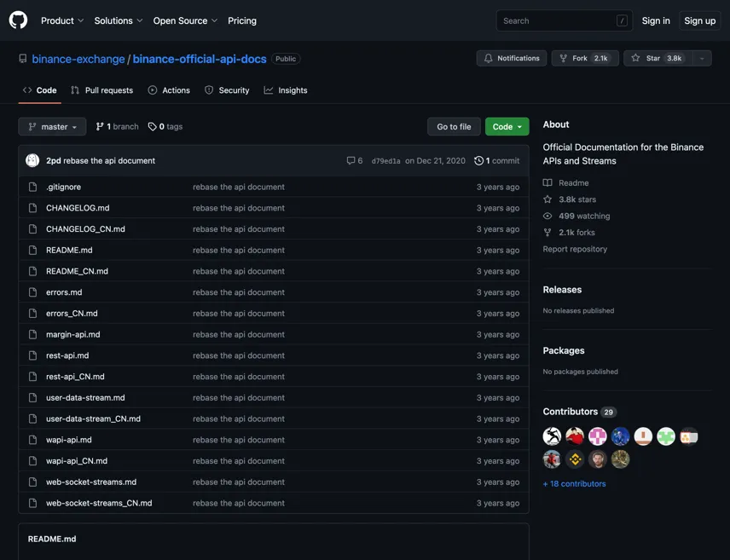The width and height of the screenshot is (730, 560).
Task: View the 1 commit history link
Action: coord(496,160)
